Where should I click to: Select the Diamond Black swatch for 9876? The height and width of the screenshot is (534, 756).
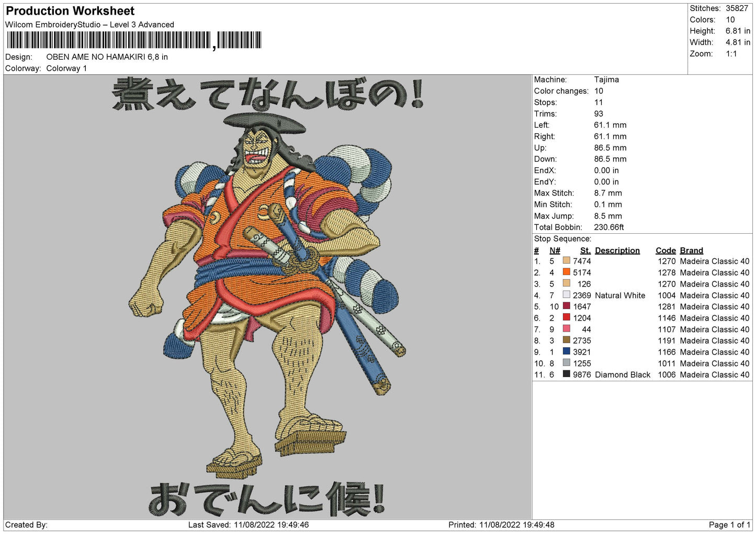point(566,374)
